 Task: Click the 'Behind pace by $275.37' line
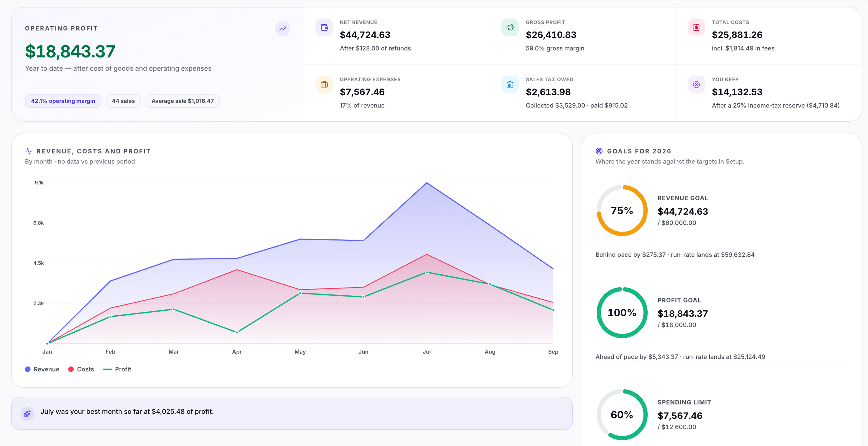point(675,255)
